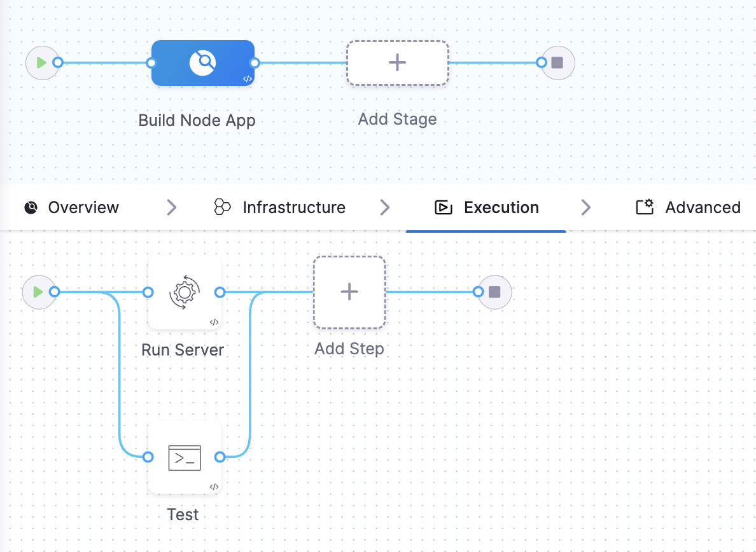Image resolution: width=756 pixels, height=552 pixels.
Task: Click the Add Stage plus box
Action: tap(397, 63)
